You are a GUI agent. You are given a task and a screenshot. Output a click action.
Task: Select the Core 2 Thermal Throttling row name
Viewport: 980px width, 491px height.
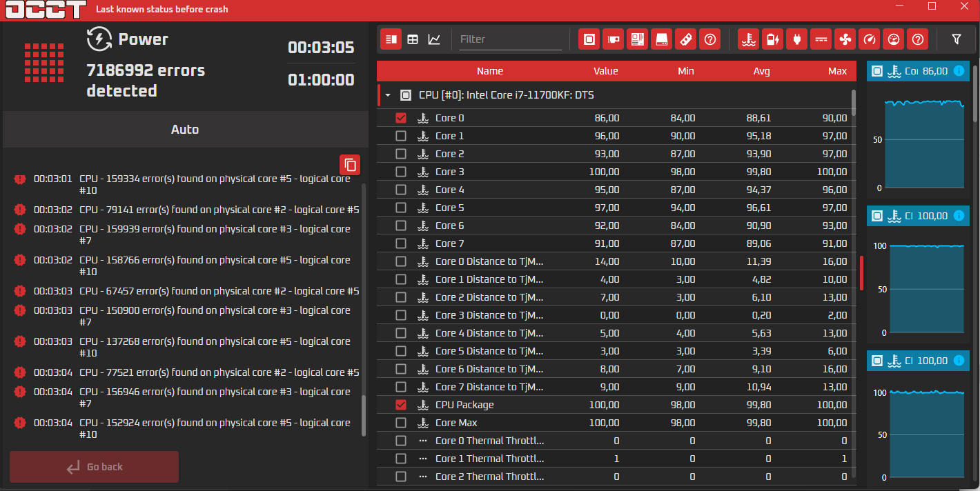pyautogui.click(x=489, y=477)
